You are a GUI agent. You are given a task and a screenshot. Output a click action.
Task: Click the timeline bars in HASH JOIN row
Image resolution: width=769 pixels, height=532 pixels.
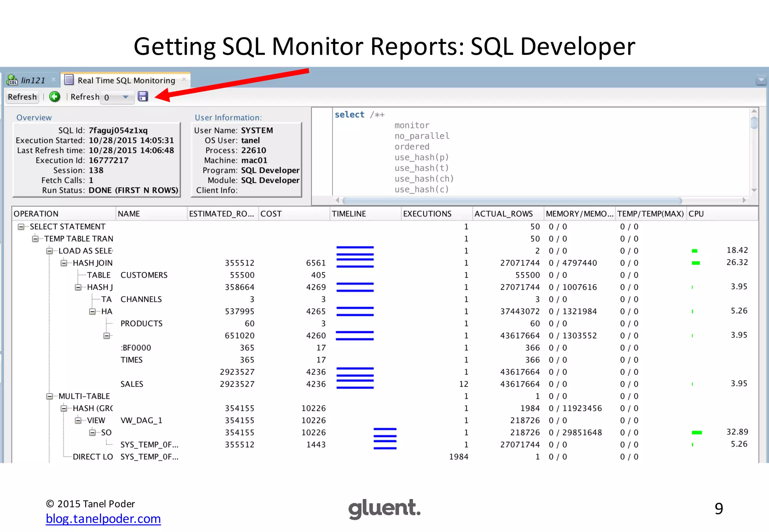(x=355, y=263)
